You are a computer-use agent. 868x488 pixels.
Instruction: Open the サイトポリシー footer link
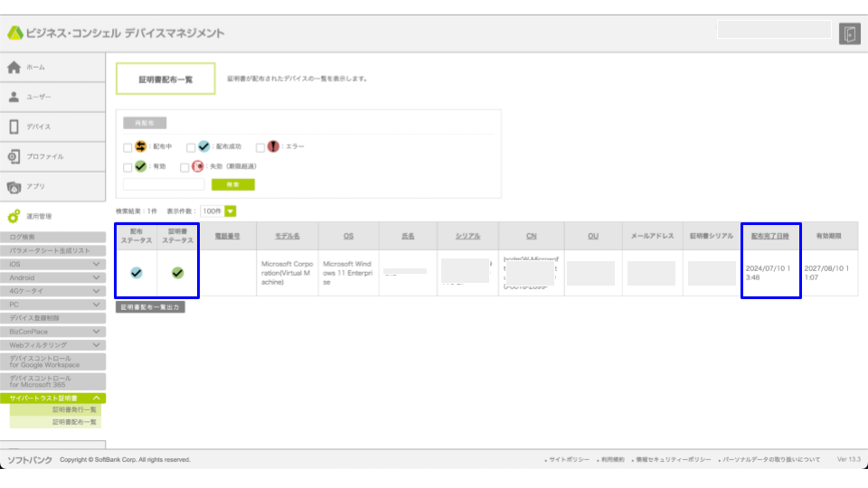tap(569, 460)
